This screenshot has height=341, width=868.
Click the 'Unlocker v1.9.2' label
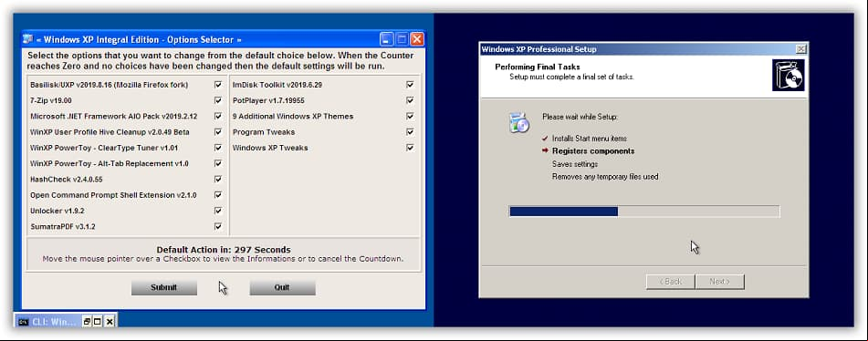58,211
